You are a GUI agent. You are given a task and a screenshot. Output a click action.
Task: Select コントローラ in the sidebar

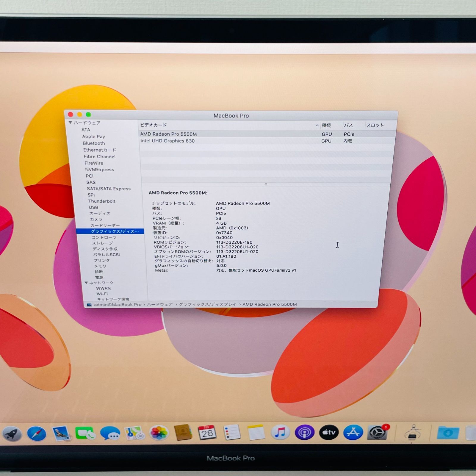tap(104, 237)
